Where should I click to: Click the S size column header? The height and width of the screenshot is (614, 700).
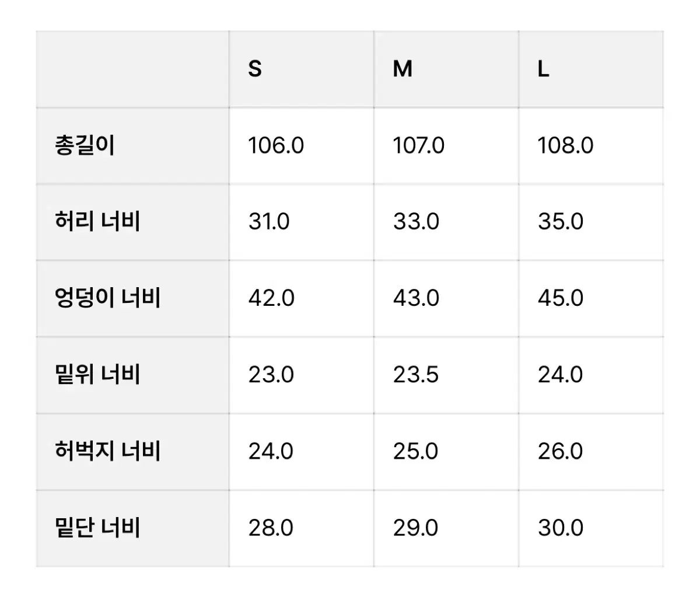point(255,69)
